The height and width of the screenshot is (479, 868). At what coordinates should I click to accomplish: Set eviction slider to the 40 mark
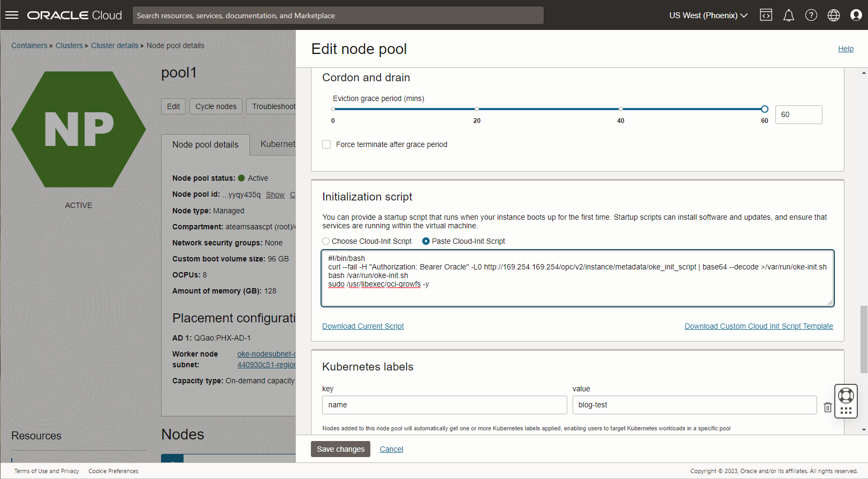pos(621,109)
